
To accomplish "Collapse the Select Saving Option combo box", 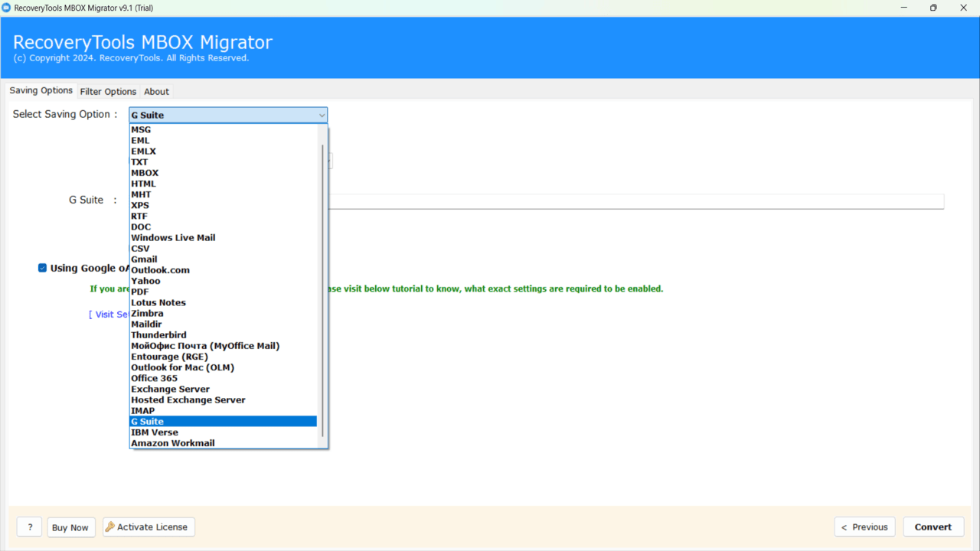I will (228, 115).
